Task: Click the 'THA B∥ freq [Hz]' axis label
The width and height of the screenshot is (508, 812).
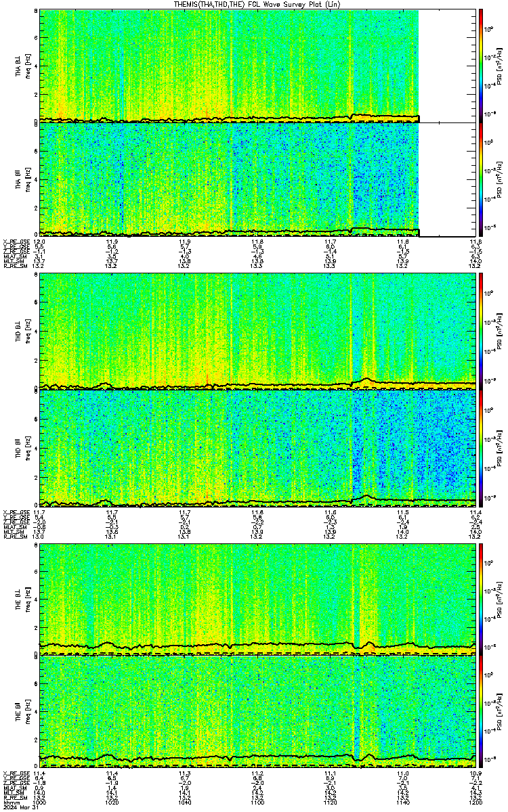Action: pyautogui.click(x=23, y=179)
